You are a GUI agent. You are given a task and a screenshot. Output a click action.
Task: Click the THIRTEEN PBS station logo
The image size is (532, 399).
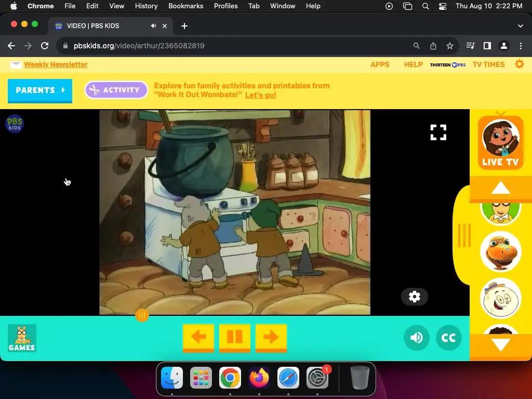(x=447, y=65)
